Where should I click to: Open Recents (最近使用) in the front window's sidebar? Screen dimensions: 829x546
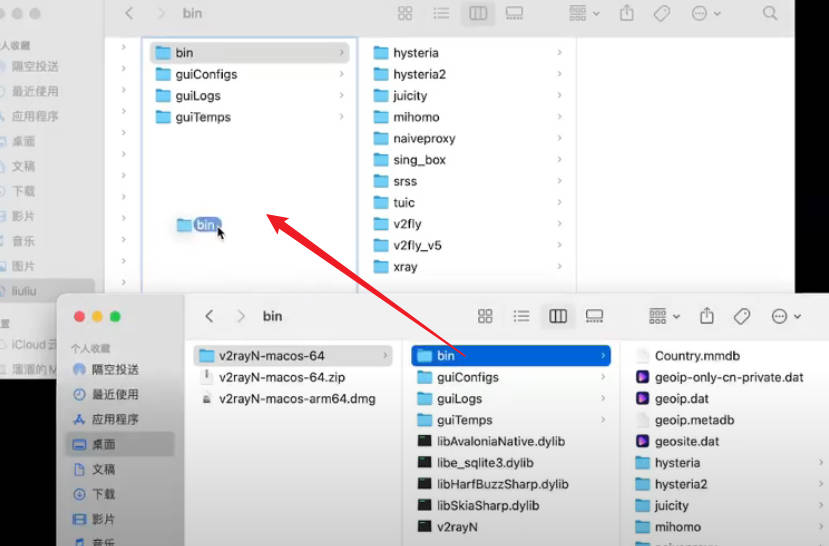121,394
